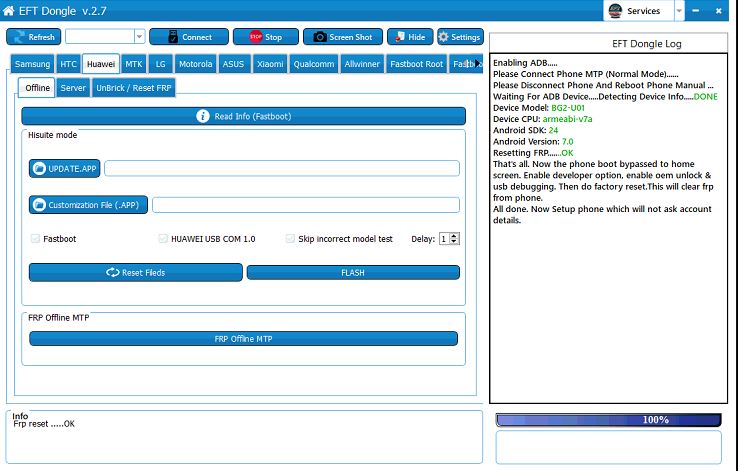Open the Qualcomm tab

[x=313, y=64]
